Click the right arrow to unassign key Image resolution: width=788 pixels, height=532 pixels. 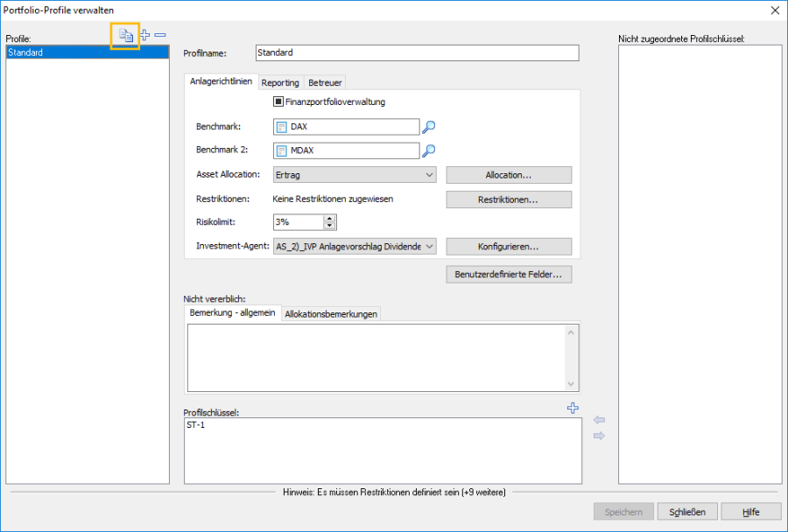coord(599,436)
